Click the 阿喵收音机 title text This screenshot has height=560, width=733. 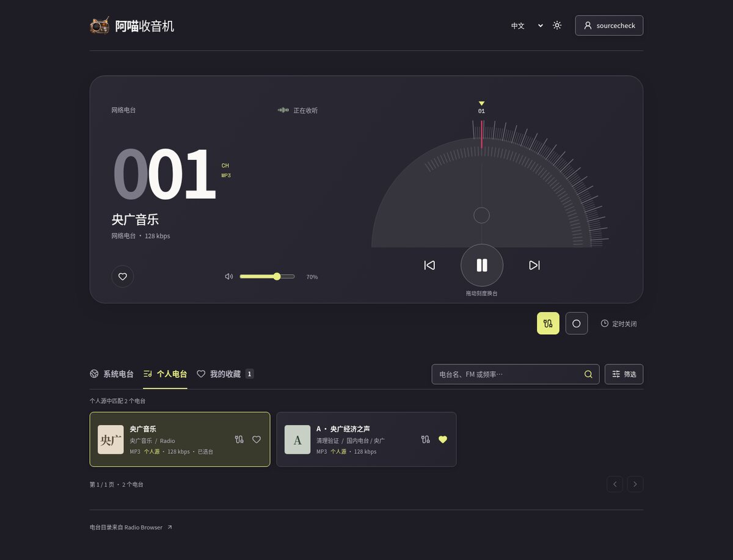point(145,26)
